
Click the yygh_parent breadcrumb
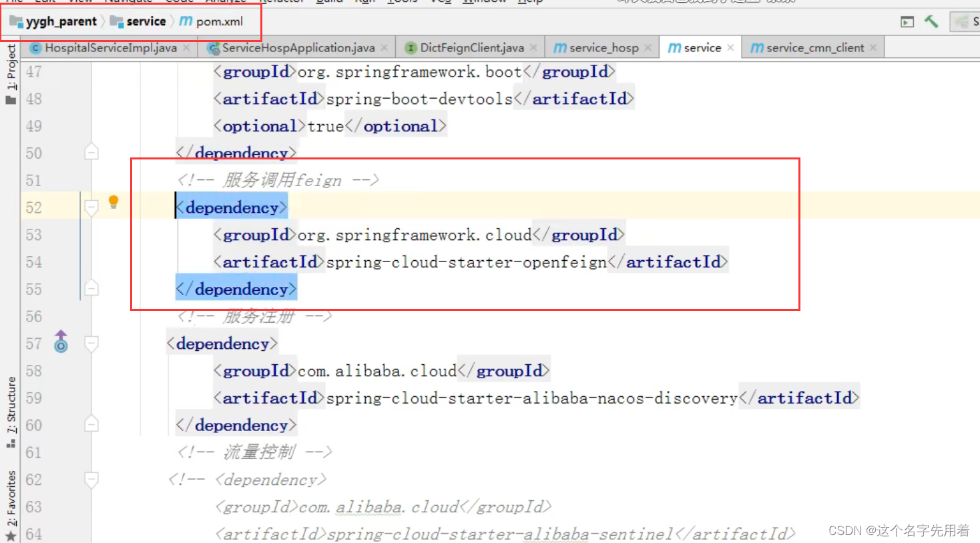tap(53, 22)
